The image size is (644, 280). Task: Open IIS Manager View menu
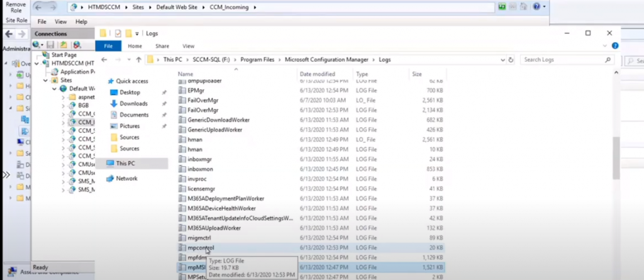[x=60, y=21]
